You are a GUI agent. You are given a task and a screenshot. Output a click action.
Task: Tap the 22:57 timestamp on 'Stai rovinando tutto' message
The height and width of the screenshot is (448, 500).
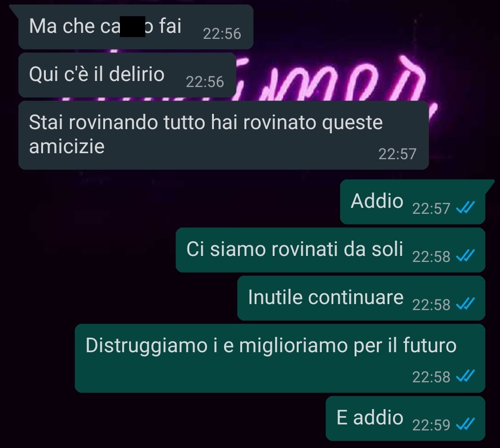(x=397, y=154)
